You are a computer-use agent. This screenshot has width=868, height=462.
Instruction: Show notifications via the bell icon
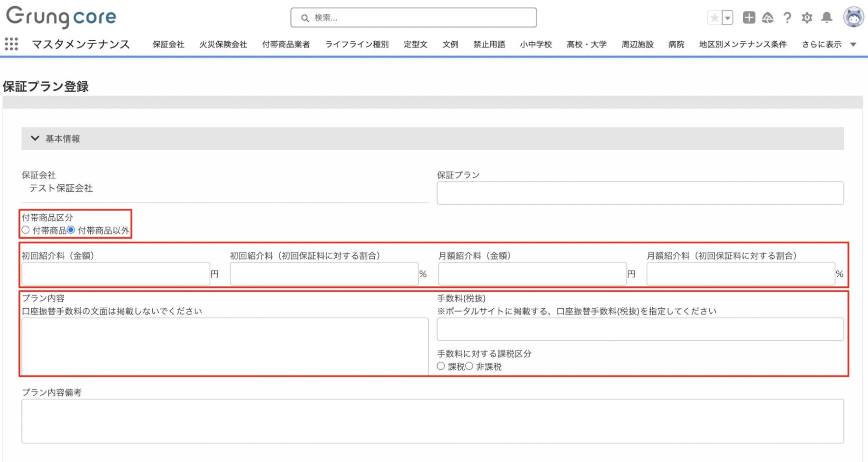826,18
